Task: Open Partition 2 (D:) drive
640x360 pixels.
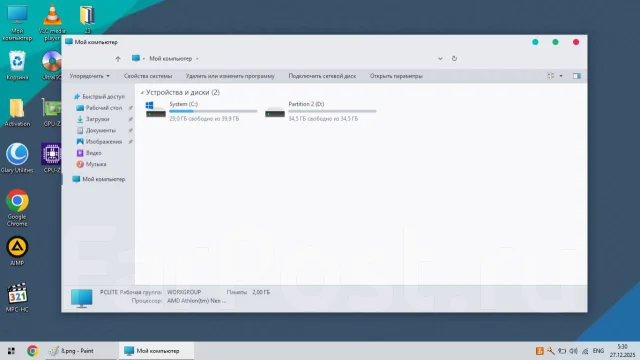Action: (x=321, y=111)
